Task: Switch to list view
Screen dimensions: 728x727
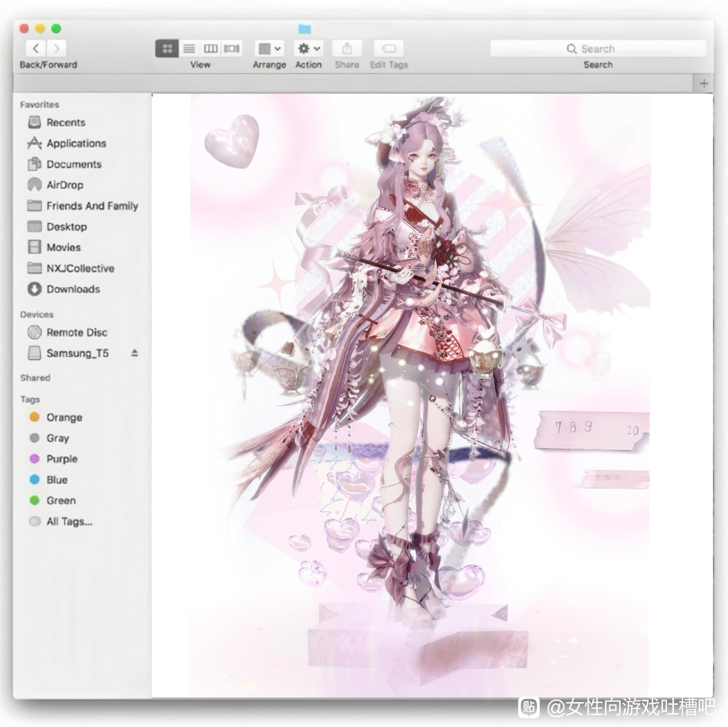Action: click(x=189, y=48)
